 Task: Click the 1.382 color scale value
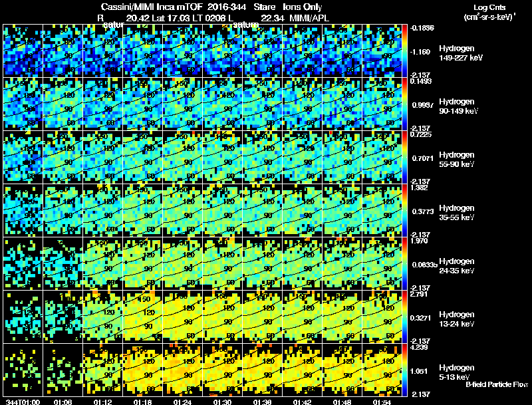click(419, 188)
